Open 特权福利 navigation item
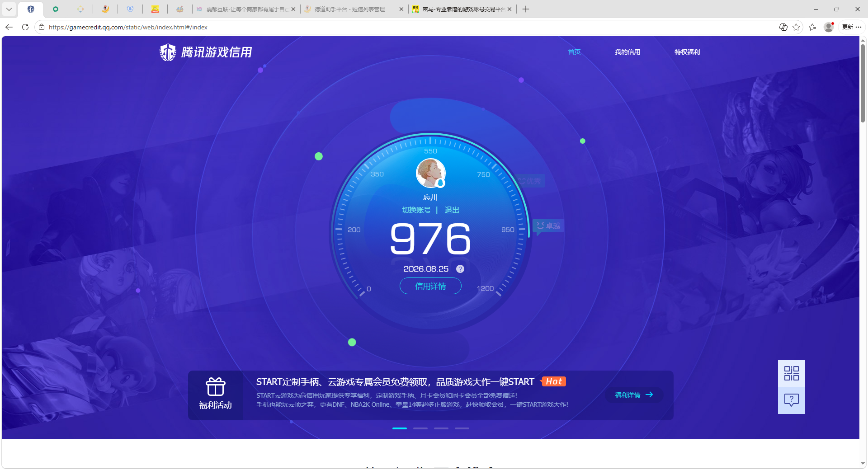868x470 pixels. [687, 52]
